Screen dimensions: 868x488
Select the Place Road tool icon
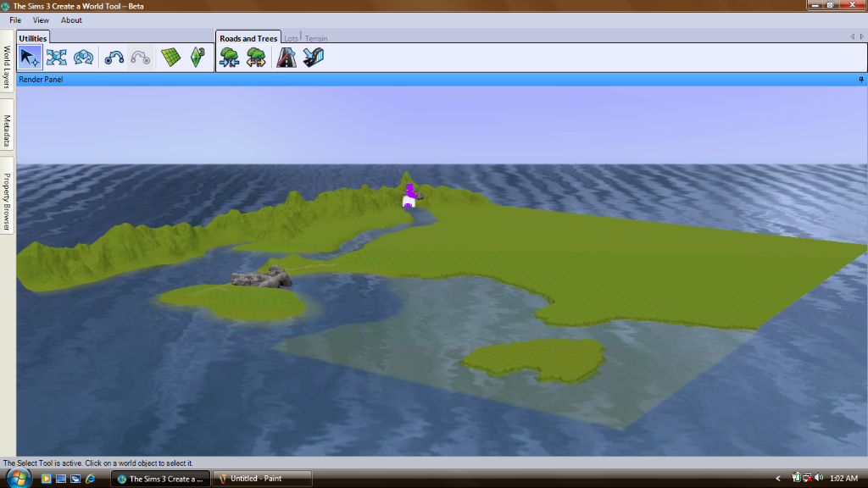tap(287, 58)
